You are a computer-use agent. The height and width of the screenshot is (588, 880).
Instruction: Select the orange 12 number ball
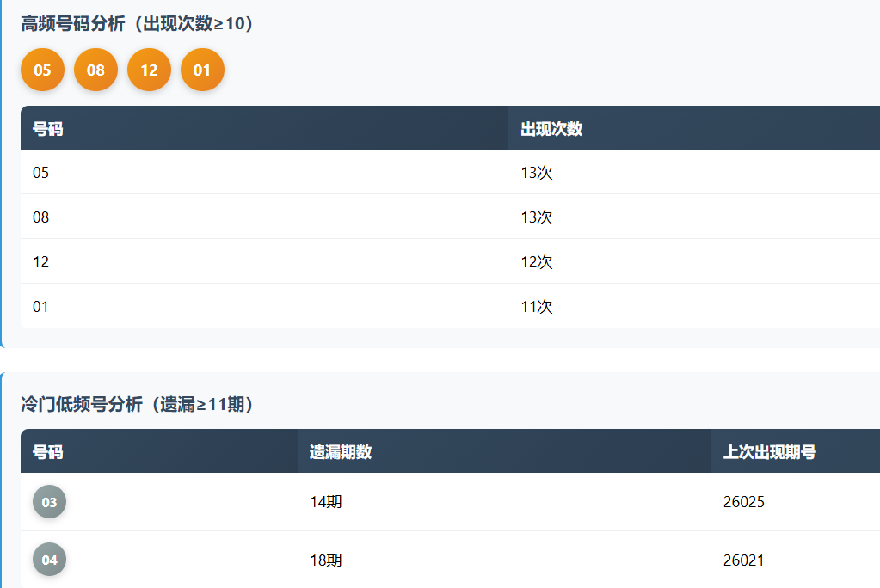tap(149, 70)
